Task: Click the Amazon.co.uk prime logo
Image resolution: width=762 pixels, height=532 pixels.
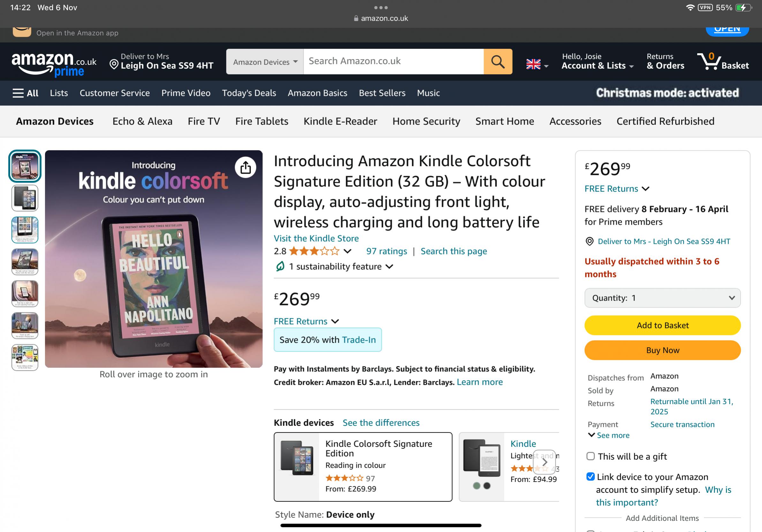Action: point(54,64)
